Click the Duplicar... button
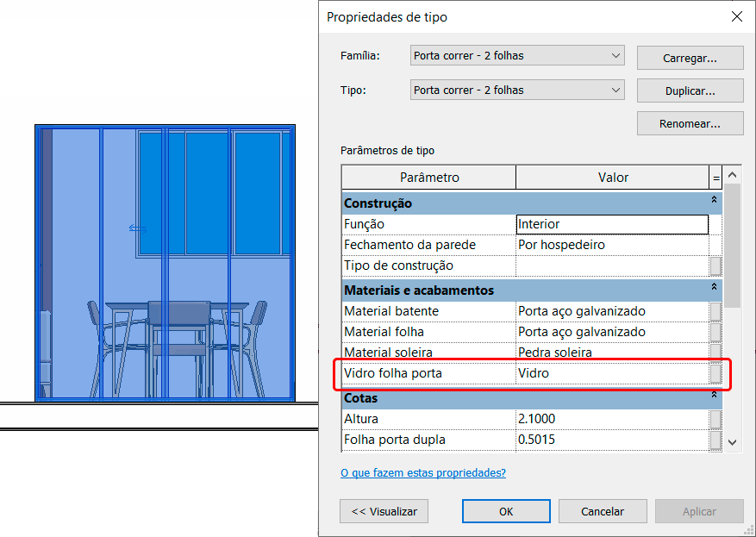Image resolution: width=756 pixels, height=537 pixels. 690,91
